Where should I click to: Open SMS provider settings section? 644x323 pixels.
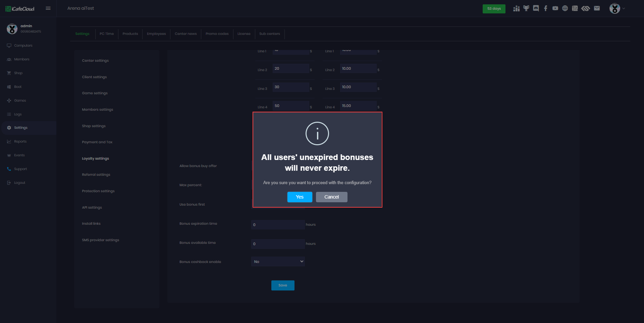[x=101, y=240]
